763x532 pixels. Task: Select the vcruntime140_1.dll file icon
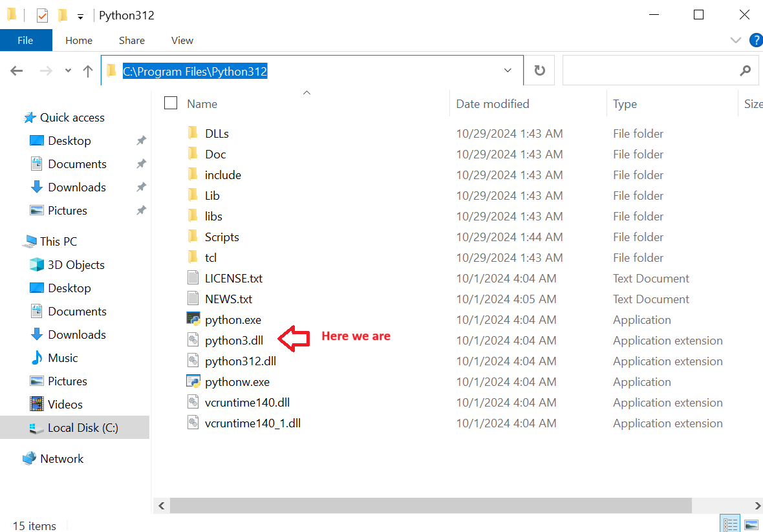(193, 423)
